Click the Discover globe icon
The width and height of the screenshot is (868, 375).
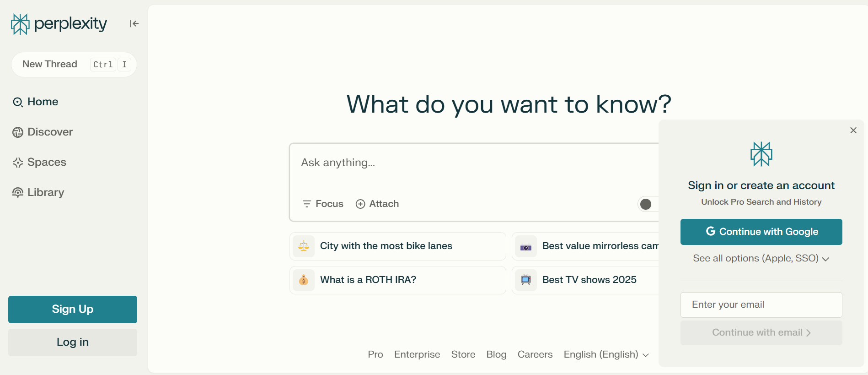coord(18,132)
